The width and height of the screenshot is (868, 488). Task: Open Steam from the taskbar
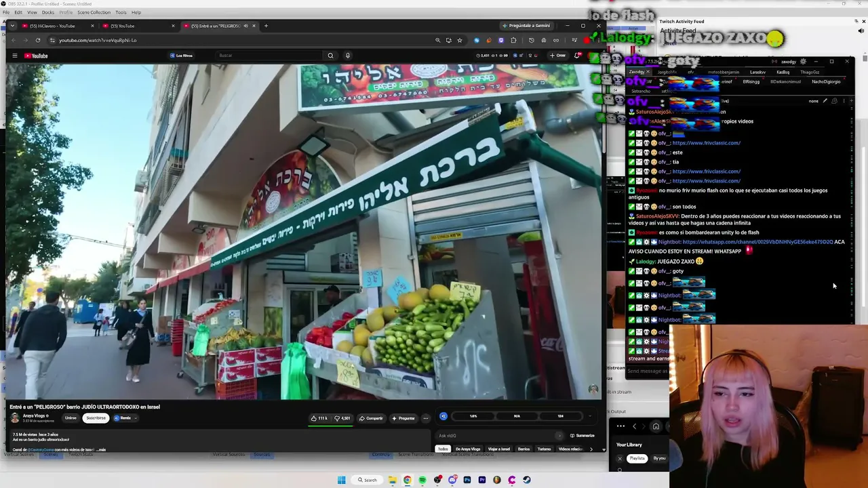(527, 480)
